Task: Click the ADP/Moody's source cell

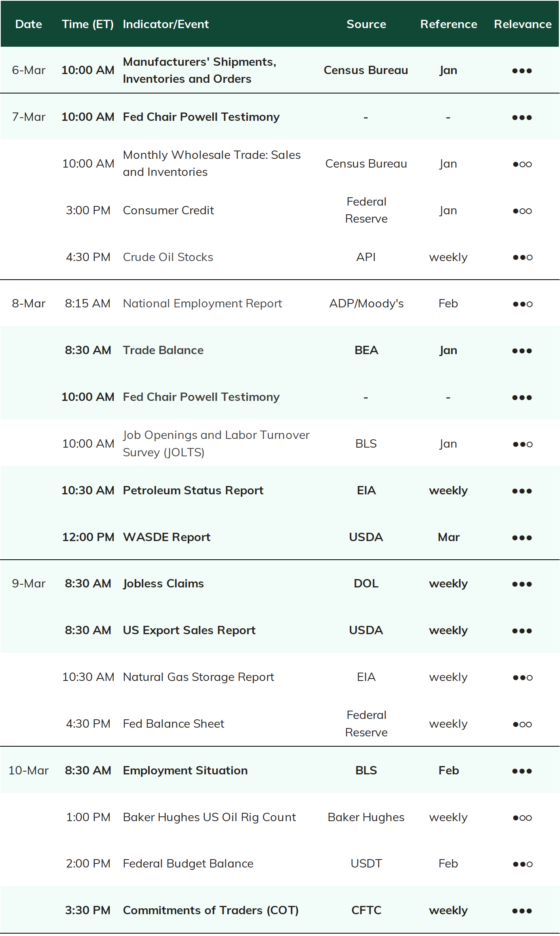Action: pos(366,303)
